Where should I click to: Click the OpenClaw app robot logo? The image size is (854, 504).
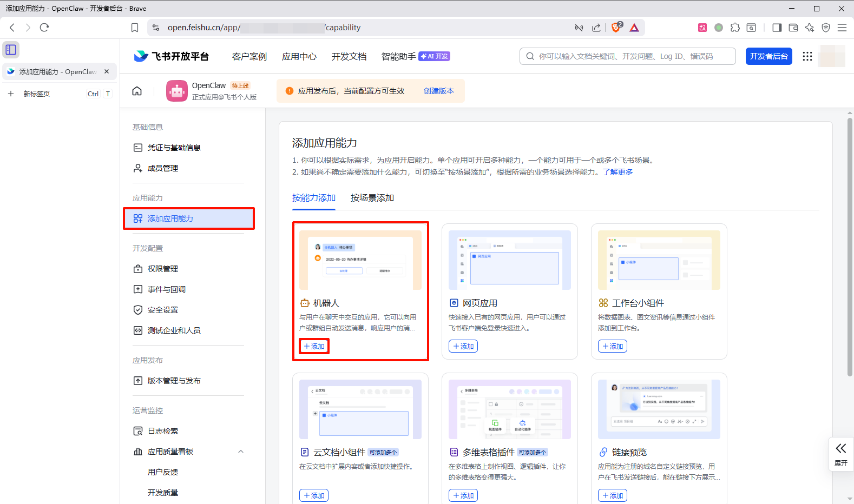(177, 91)
